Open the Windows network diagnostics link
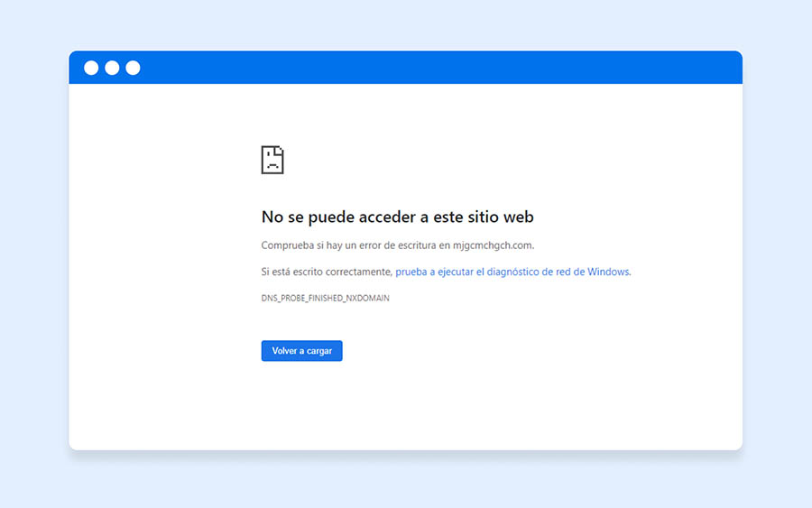This screenshot has height=508, width=812. pos(512,272)
